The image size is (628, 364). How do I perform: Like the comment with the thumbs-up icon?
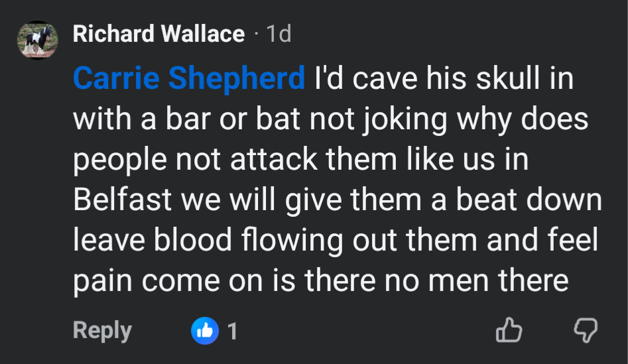(x=509, y=330)
